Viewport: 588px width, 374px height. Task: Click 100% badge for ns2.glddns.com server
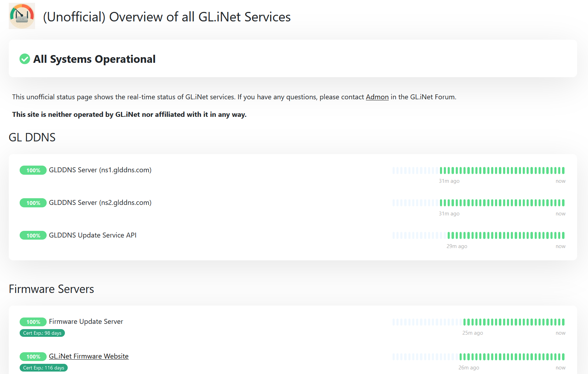pyautogui.click(x=33, y=203)
